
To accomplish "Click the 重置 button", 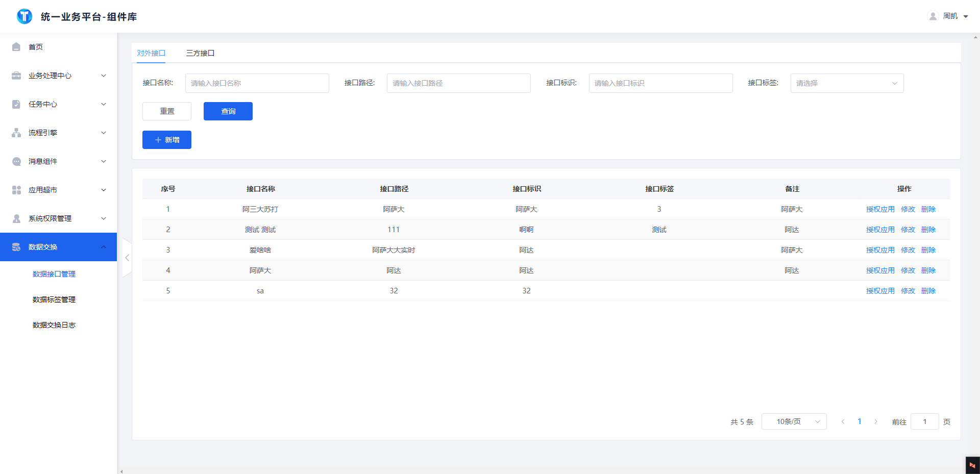I will click(167, 111).
